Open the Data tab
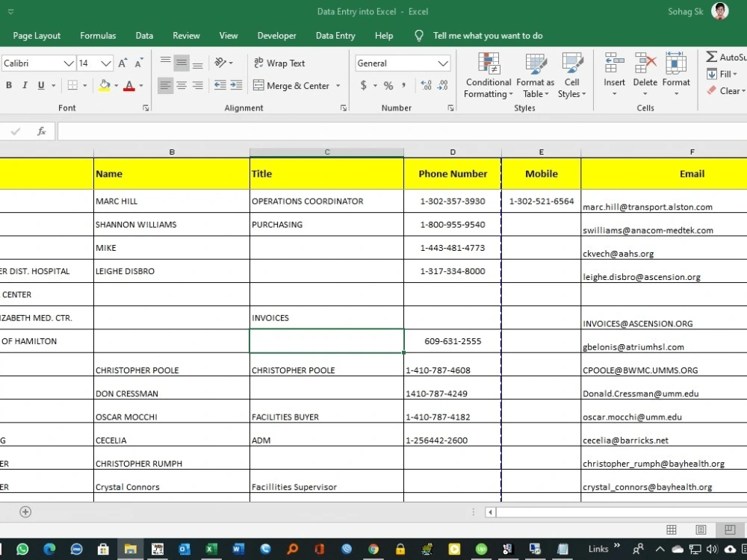747x560 pixels. tap(144, 36)
